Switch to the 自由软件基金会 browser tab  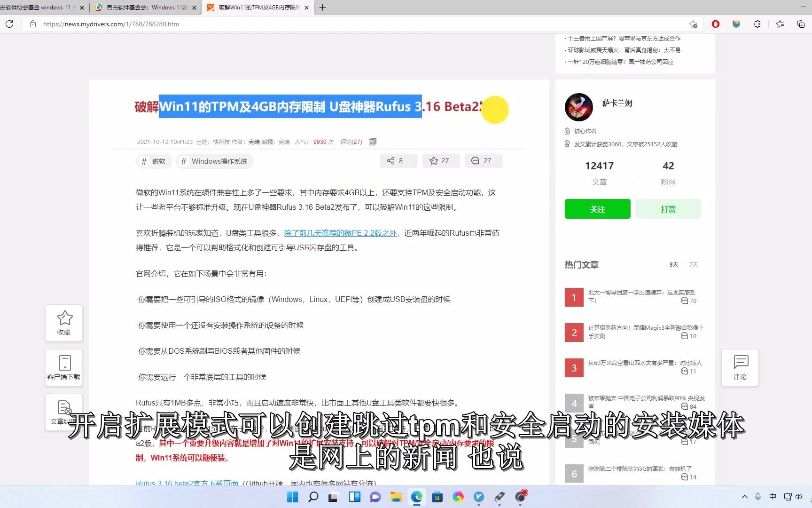(141, 8)
